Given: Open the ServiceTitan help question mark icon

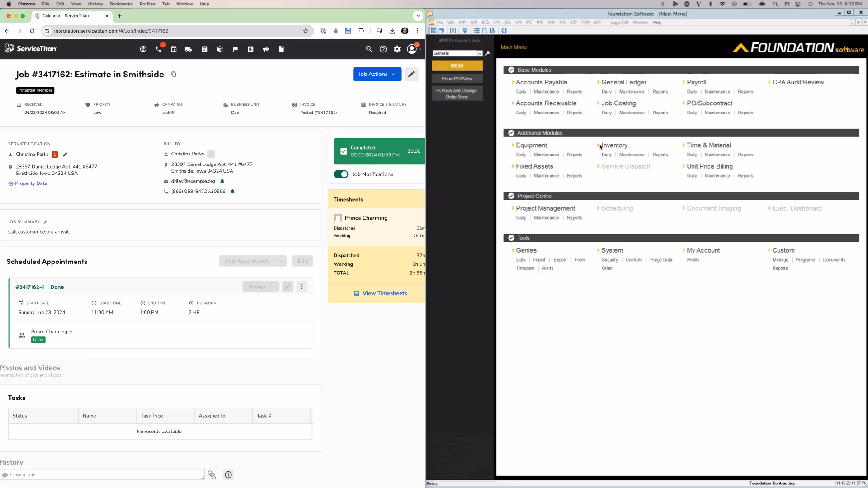Looking at the screenshot, I should pos(383,49).
